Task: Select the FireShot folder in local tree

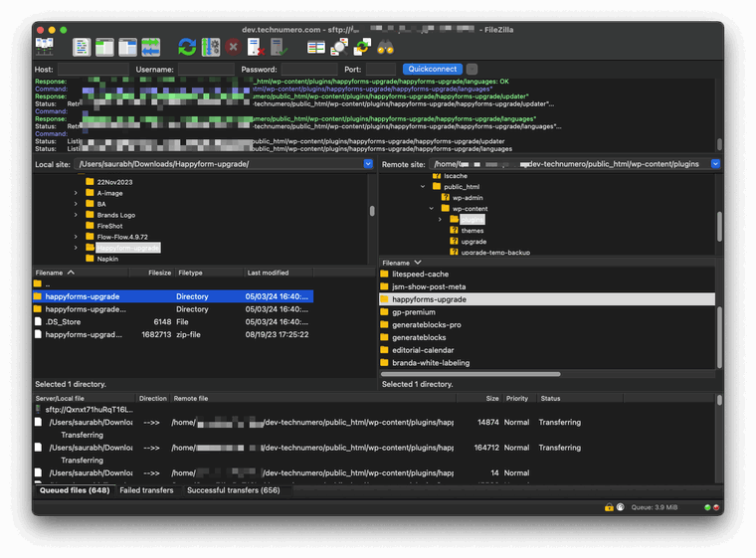Action: click(110, 226)
